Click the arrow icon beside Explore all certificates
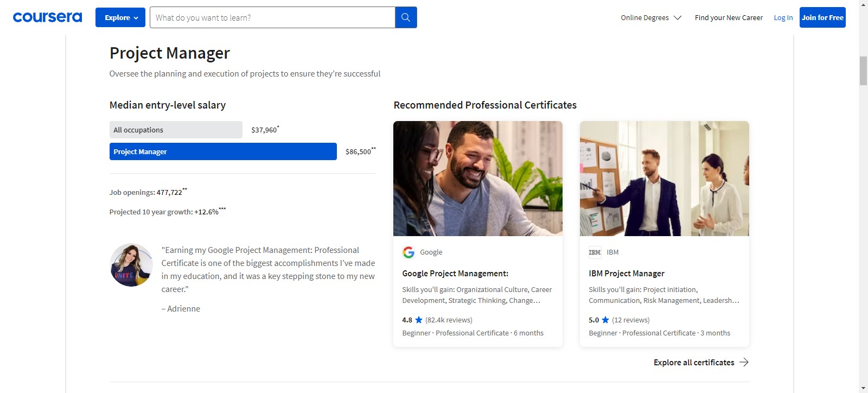Viewport: 868px width, 393px height. click(744, 362)
